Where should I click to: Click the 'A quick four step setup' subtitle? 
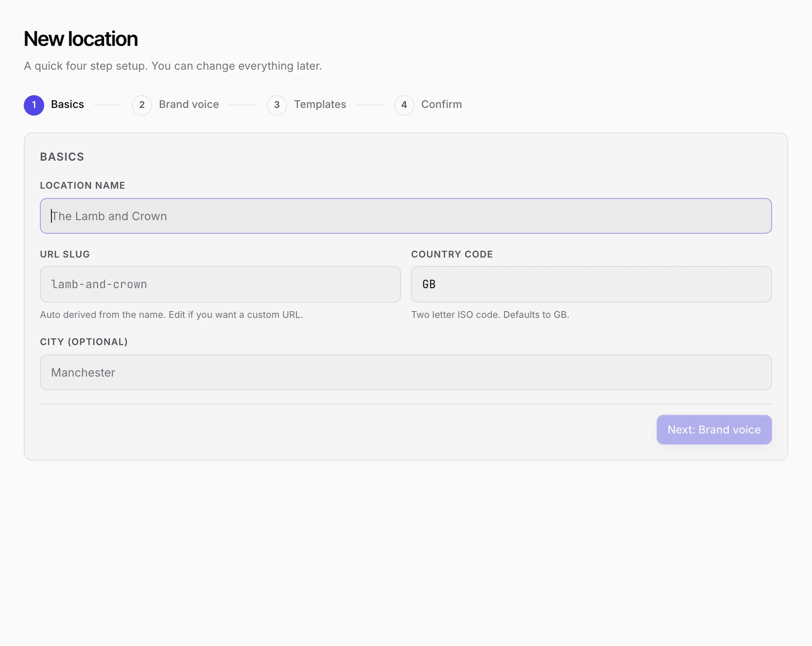173,66
